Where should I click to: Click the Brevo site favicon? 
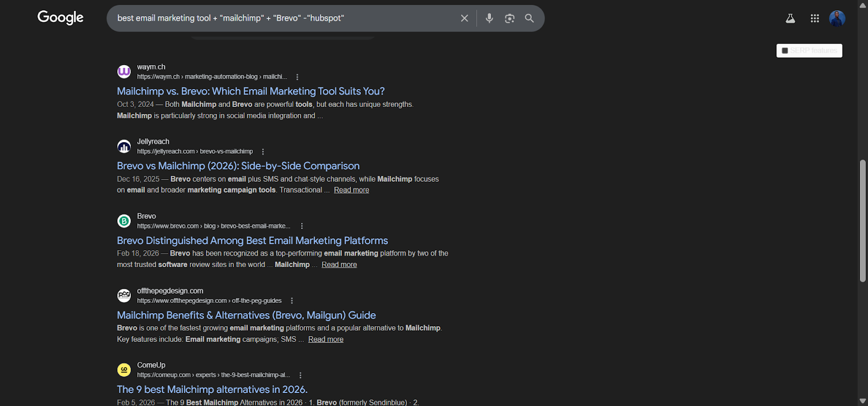pos(124,221)
